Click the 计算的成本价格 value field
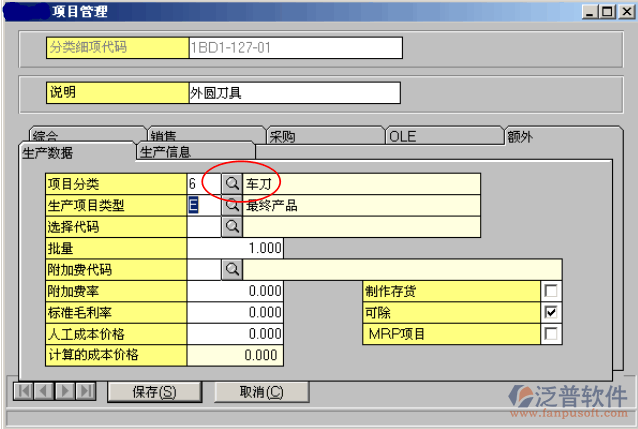Image resolution: width=638 pixels, height=429 pixels. (x=235, y=355)
